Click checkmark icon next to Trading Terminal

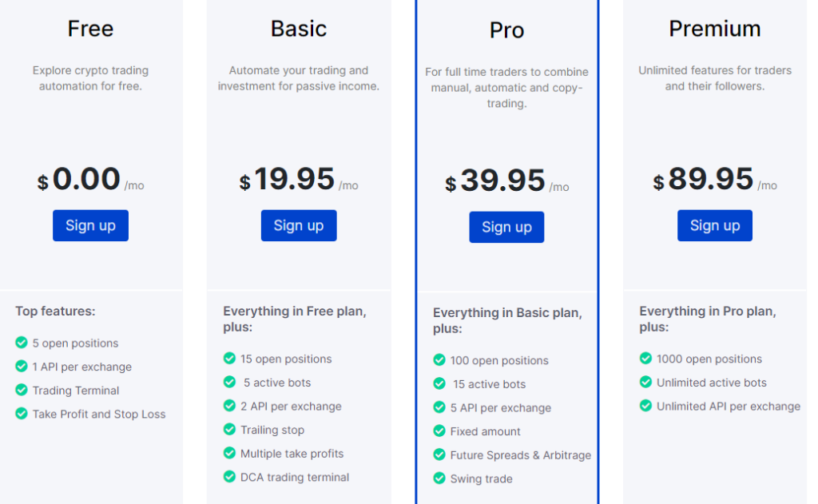pos(22,390)
